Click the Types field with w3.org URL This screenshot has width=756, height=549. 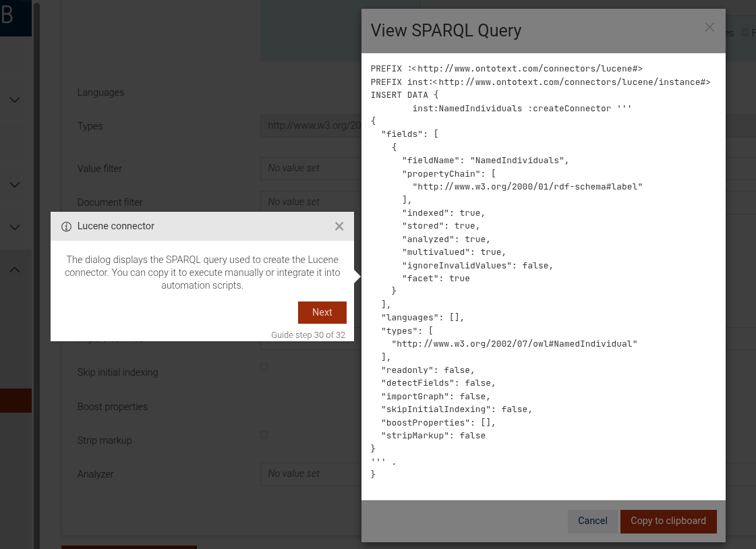click(310, 125)
